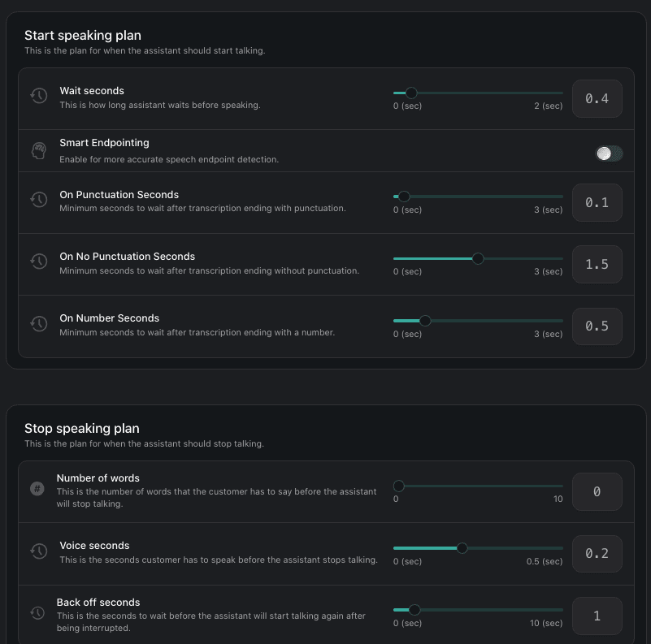651x644 pixels.
Task: Click the Voice seconds slider handle
Action: click(x=462, y=548)
